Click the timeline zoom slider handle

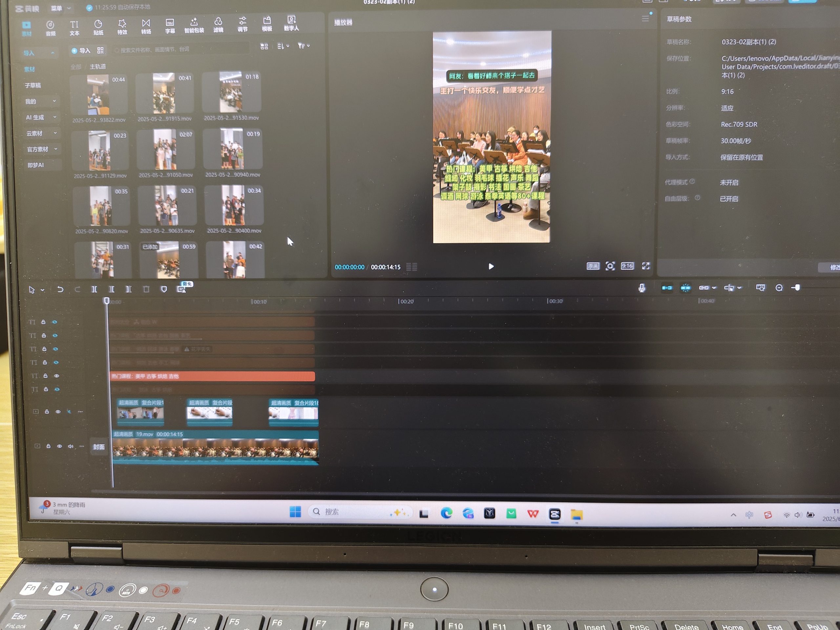[x=797, y=287]
